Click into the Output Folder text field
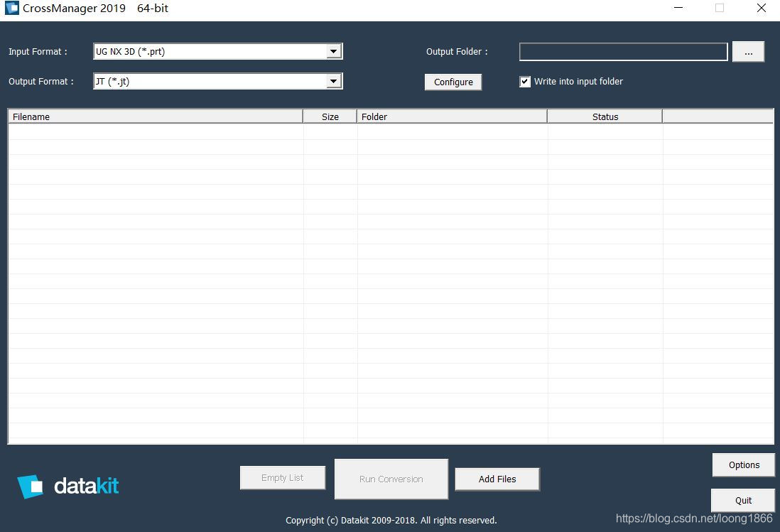This screenshot has width=780, height=532. pos(623,52)
